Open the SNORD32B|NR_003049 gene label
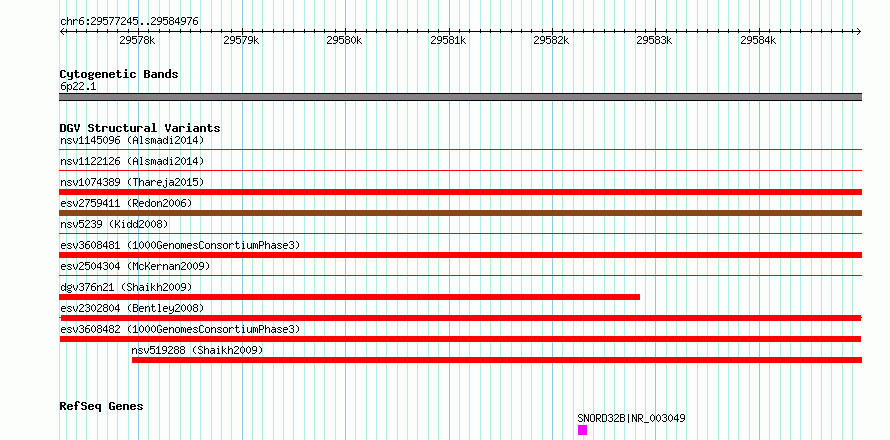This screenshot has height=440, width=890. coord(631,418)
